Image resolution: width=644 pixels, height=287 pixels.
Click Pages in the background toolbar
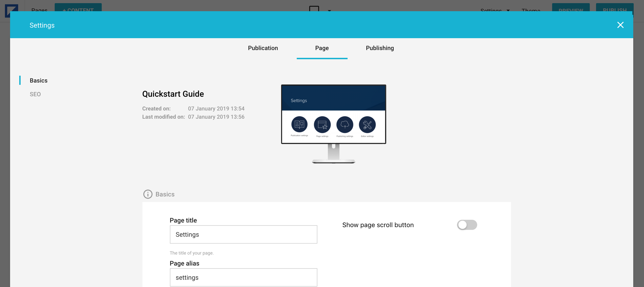pyautogui.click(x=39, y=10)
